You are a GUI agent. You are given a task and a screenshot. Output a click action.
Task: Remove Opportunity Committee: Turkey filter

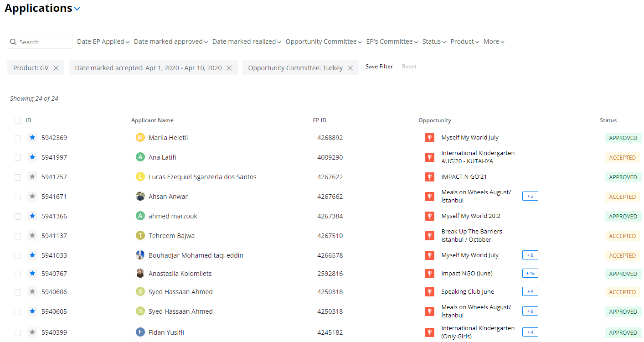tap(350, 68)
